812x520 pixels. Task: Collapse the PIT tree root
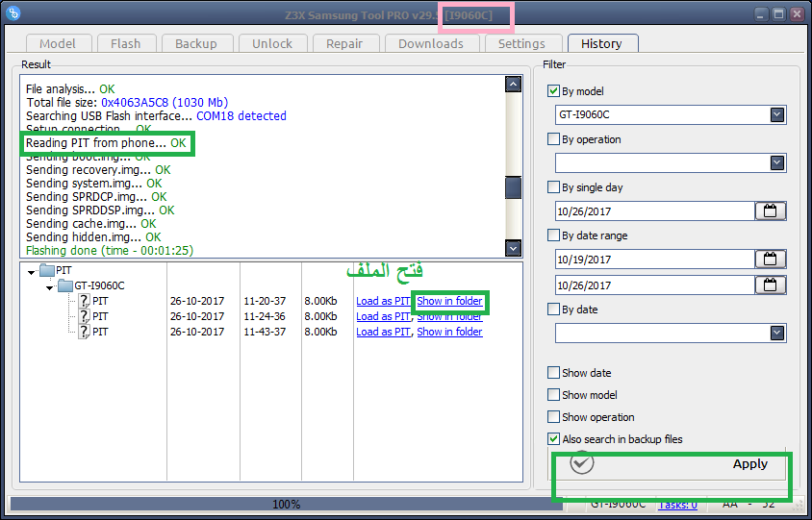pos(32,271)
